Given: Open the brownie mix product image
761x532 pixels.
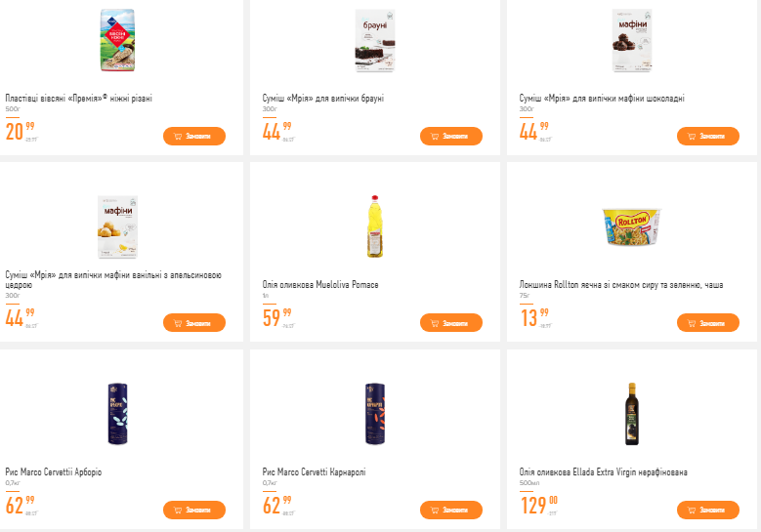Looking at the screenshot, I should tap(376, 42).
